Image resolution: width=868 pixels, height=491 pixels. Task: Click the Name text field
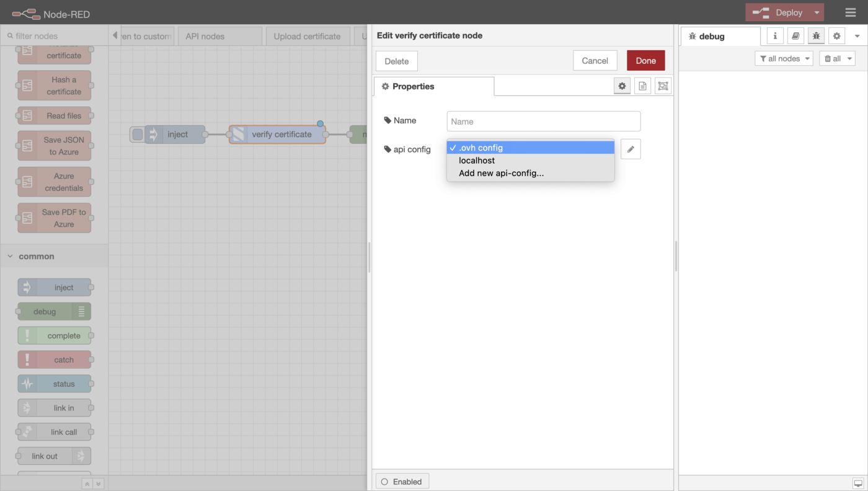point(543,122)
